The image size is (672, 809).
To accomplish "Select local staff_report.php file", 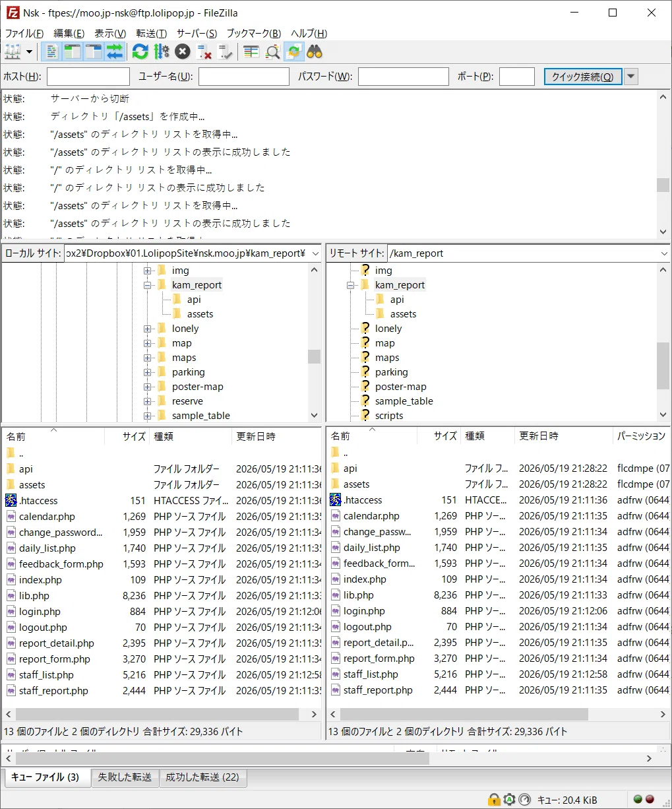I will click(x=53, y=691).
